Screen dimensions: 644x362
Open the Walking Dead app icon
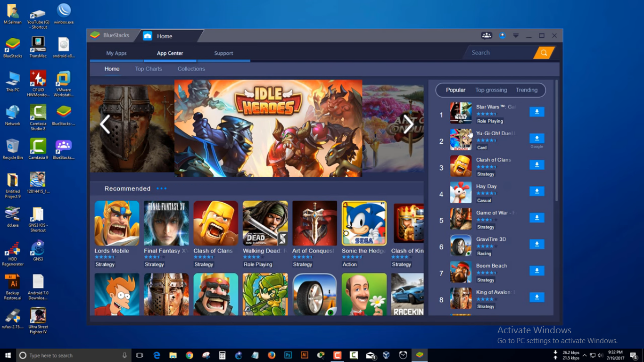pos(265,223)
